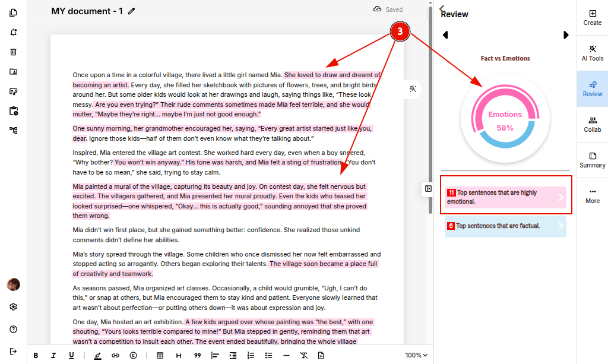Expand top highly emotional sentences list
Image resolution: width=608 pixels, height=364 pixels.
tap(505, 197)
